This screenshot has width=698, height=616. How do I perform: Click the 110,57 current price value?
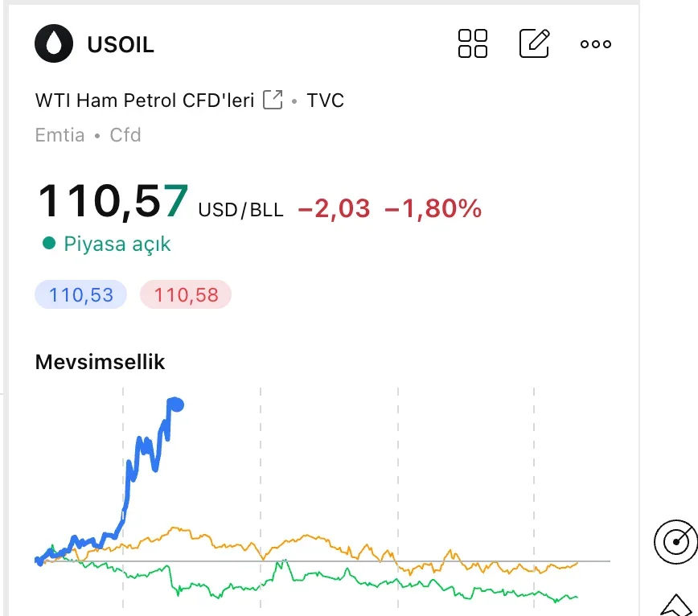[x=113, y=201]
